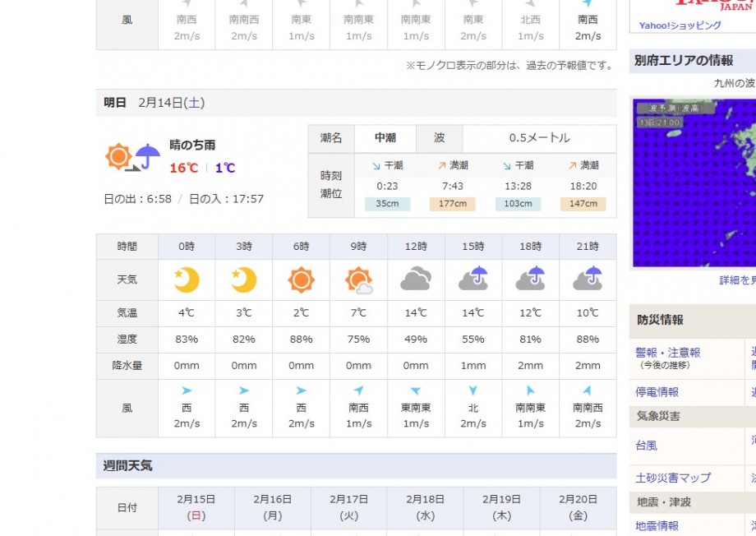Open the Kyushu wave forecast map thumbnail
The height and width of the screenshot is (536, 756).
[694, 183]
